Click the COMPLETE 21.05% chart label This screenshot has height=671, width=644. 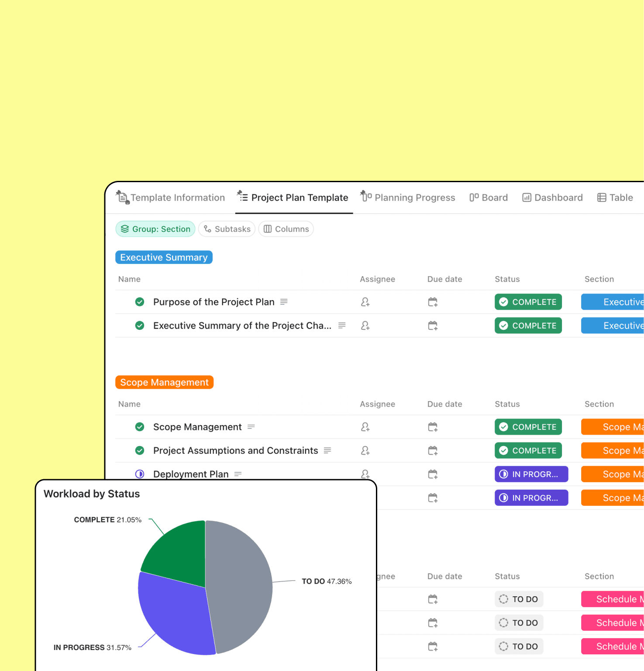click(x=108, y=520)
